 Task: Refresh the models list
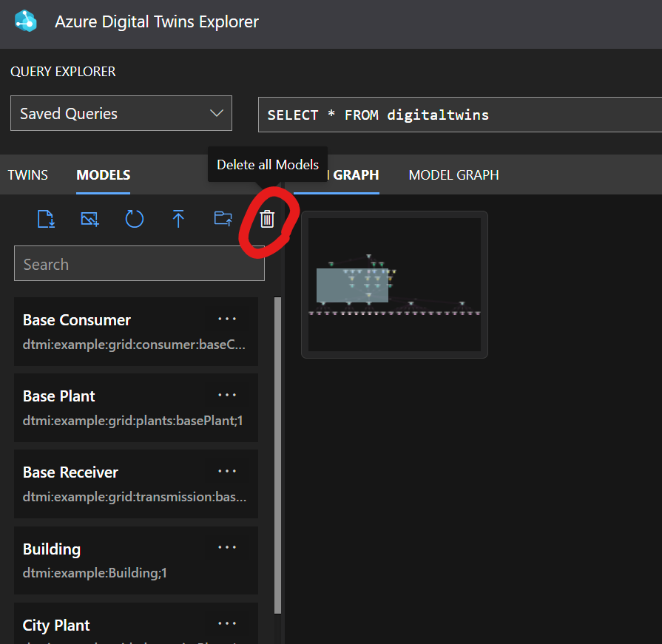[135, 219]
